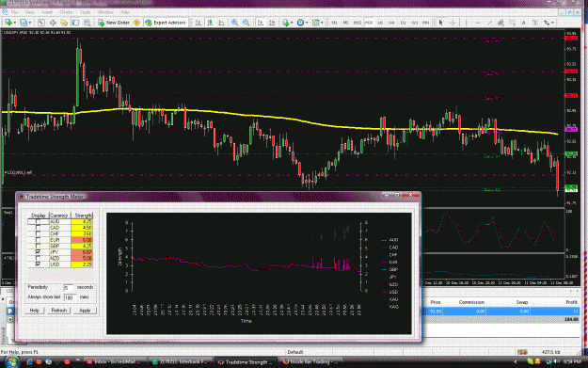Viewport: 588px width, 368px height.
Task: Click the New Order button
Action: pos(114,23)
